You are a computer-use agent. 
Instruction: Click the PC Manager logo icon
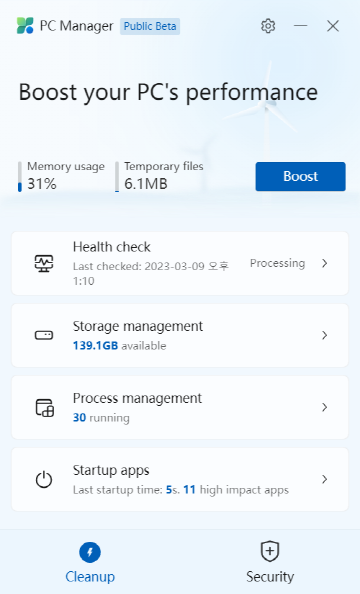coord(25,26)
